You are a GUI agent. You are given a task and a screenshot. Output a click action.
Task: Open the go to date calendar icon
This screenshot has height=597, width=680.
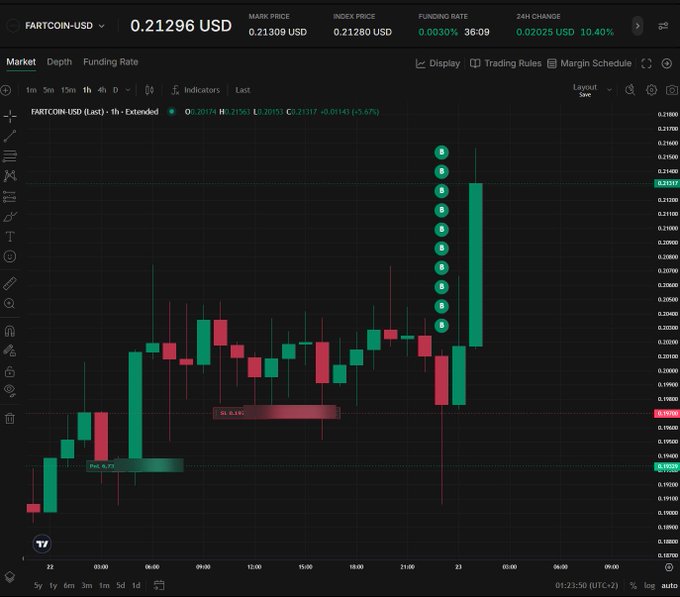(159, 585)
